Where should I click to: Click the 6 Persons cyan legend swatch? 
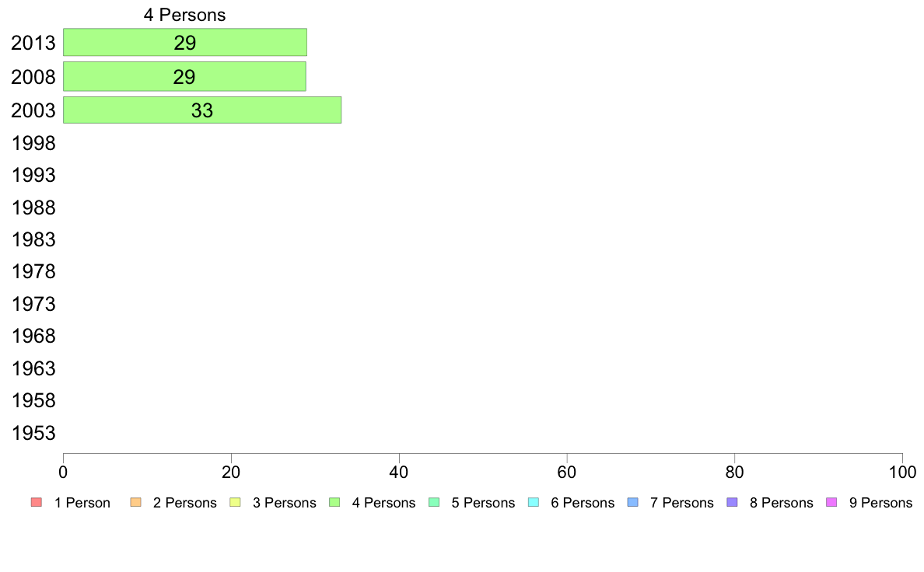(534, 503)
